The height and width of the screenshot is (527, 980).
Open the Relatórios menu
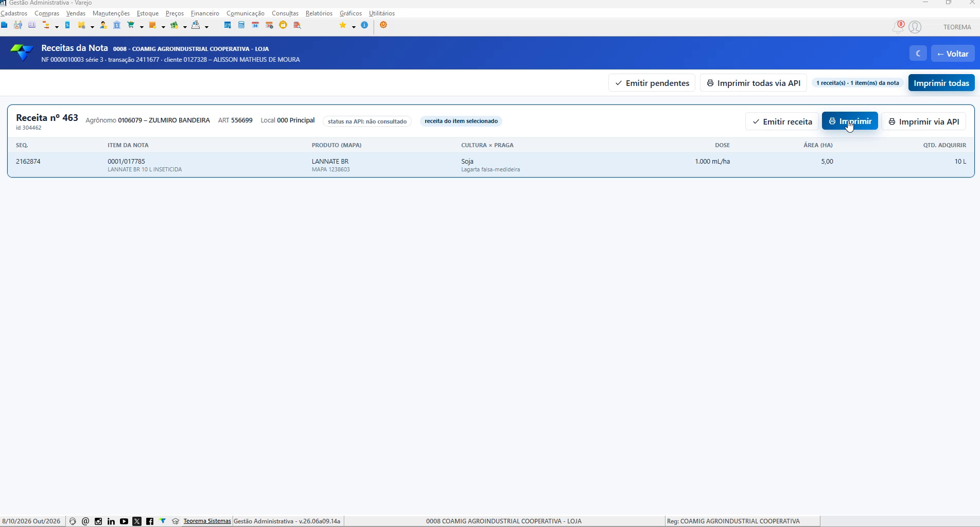tap(319, 13)
